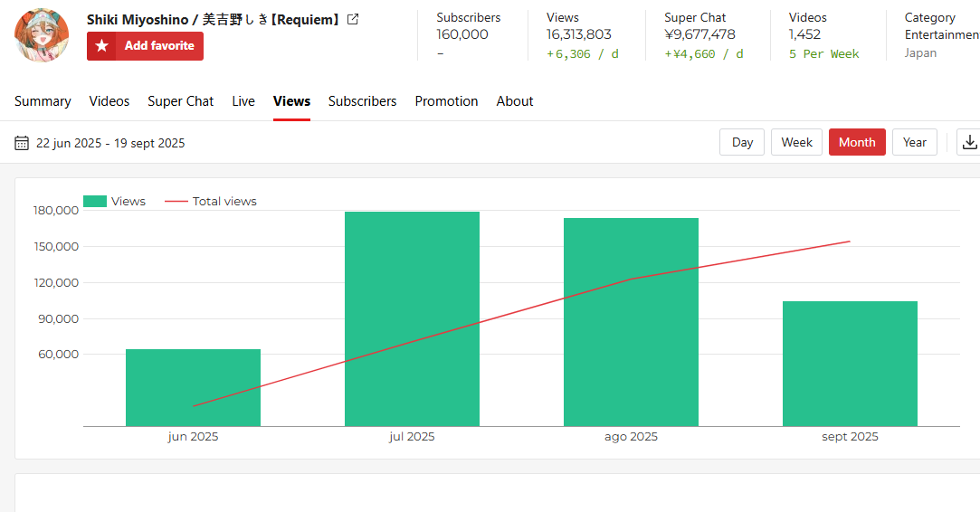Click the Views count 16,313,803
This screenshot has height=512, width=980.
(x=579, y=34)
